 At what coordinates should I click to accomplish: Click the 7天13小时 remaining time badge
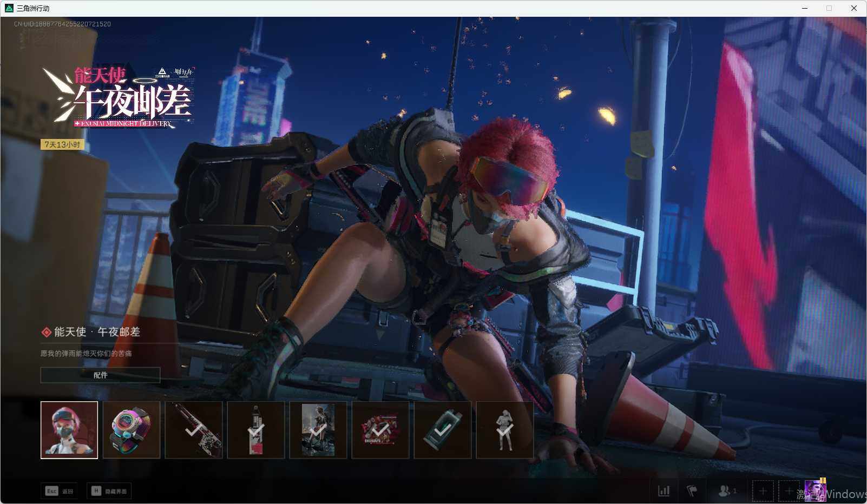coord(62,144)
